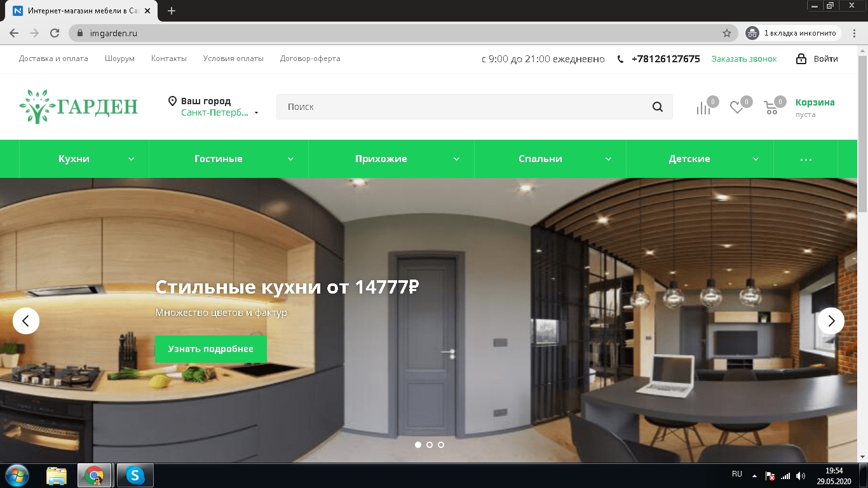Open File Explorer from taskbar
Image resolution: width=868 pixels, height=488 pixels.
click(x=57, y=475)
